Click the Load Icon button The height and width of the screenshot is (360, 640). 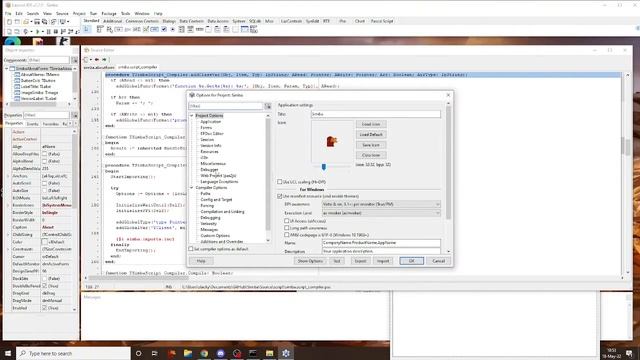click(371, 124)
